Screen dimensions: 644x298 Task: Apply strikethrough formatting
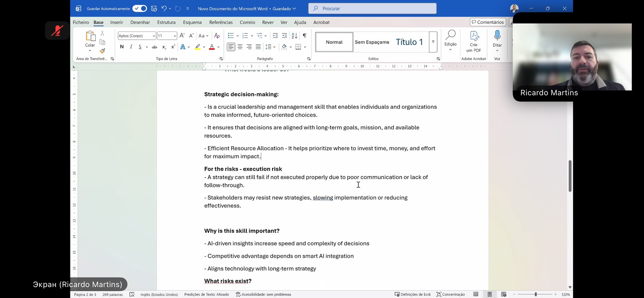154,47
